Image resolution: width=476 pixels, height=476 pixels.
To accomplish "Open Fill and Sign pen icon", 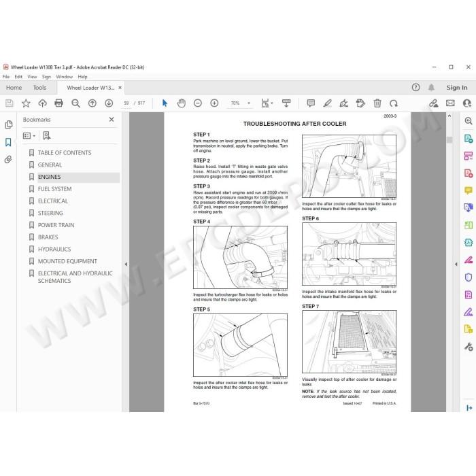I will [x=434, y=103].
